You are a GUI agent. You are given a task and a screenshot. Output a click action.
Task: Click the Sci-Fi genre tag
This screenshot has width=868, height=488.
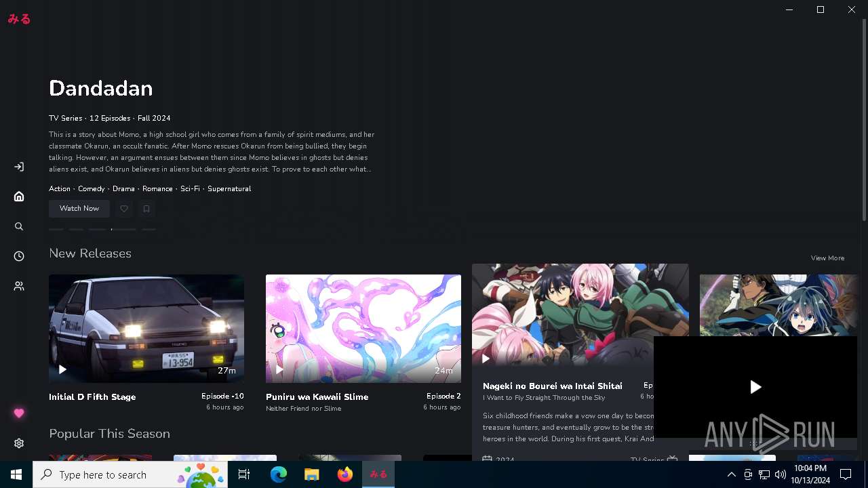pyautogui.click(x=190, y=189)
